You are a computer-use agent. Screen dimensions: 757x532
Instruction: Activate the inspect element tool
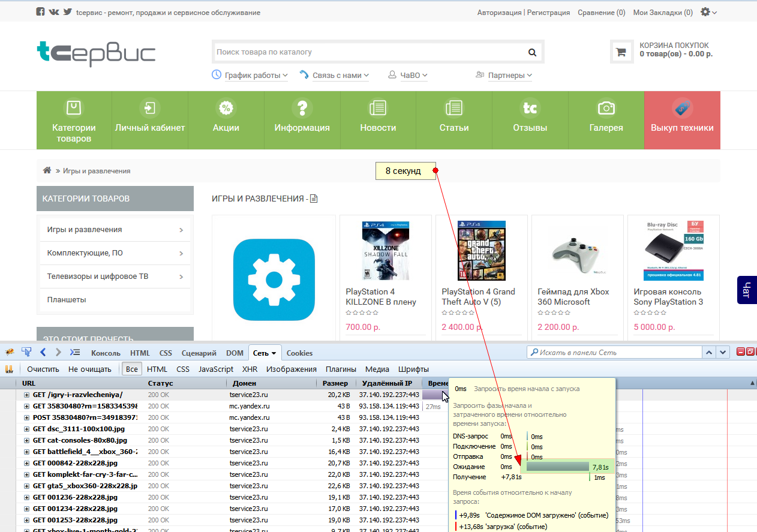click(x=26, y=352)
